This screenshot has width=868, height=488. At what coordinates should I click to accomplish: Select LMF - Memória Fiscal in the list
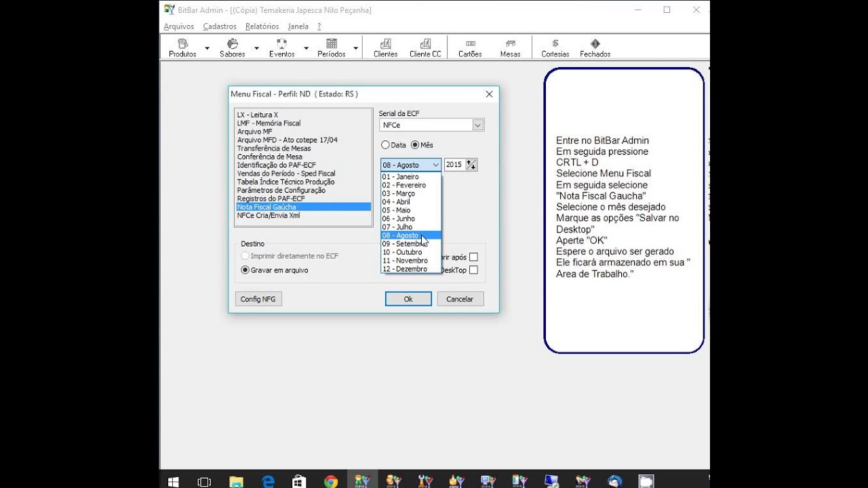coord(303,123)
